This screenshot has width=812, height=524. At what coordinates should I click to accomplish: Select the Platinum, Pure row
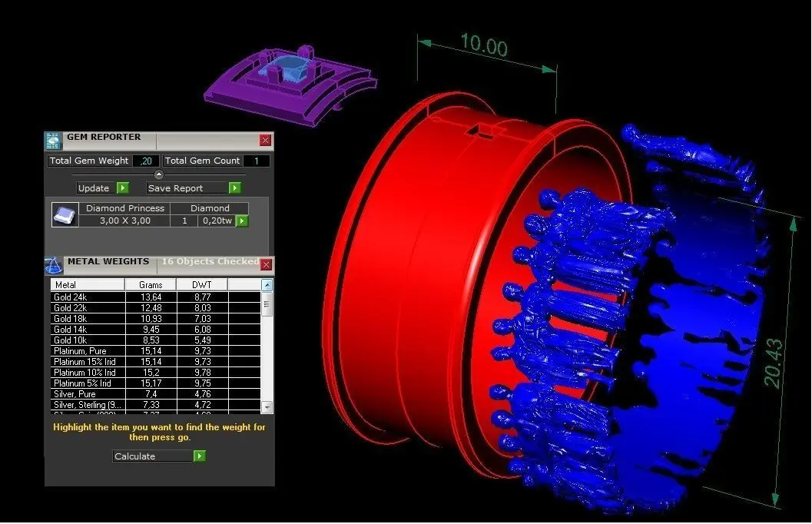pyautogui.click(x=155, y=351)
